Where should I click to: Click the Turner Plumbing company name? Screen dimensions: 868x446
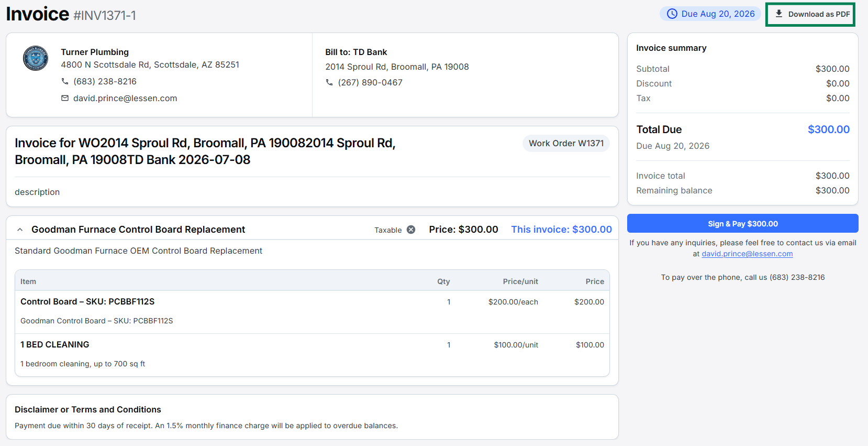(95, 52)
